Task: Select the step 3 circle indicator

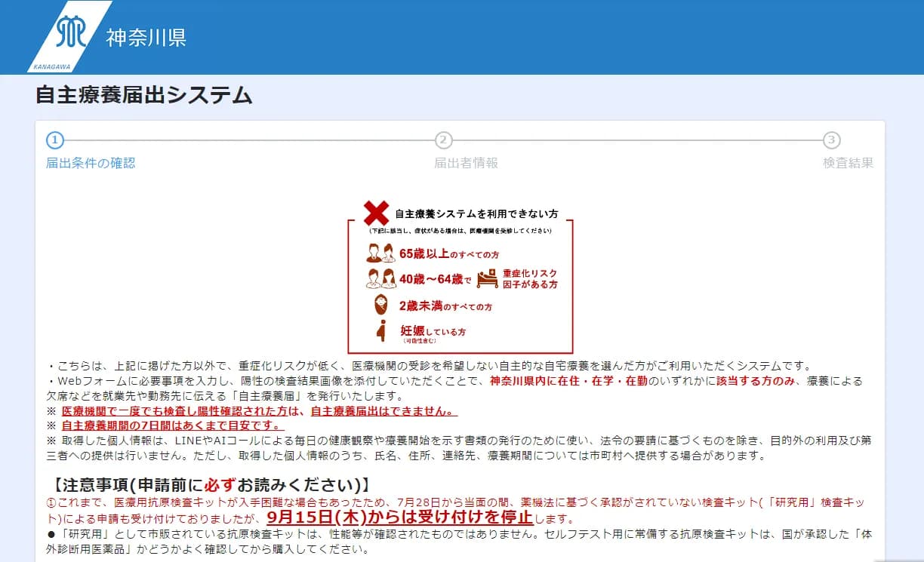Action: pyautogui.click(x=831, y=140)
